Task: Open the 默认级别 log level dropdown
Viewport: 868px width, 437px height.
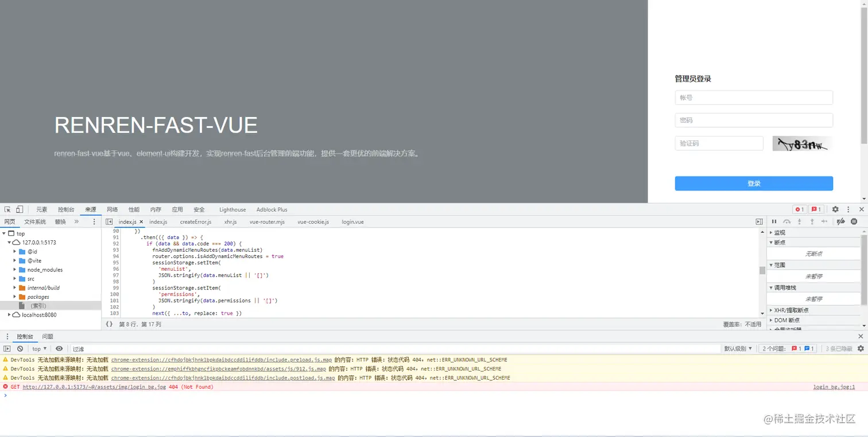Action: tap(738, 349)
